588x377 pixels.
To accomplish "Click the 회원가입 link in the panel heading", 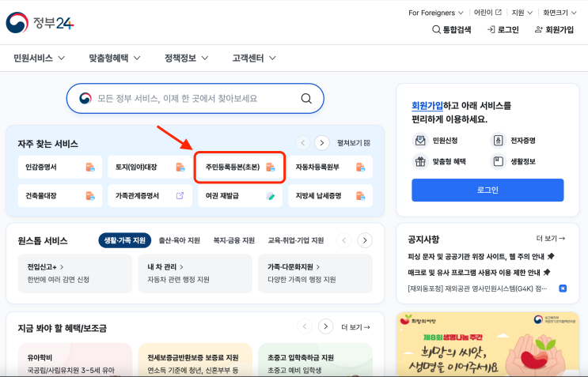I will [x=427, y=106].
